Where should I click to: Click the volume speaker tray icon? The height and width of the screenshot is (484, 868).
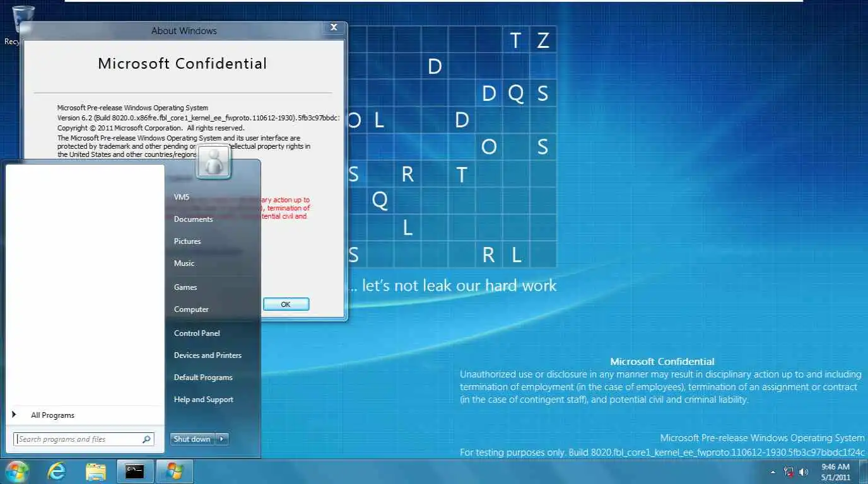click(804, 471)
